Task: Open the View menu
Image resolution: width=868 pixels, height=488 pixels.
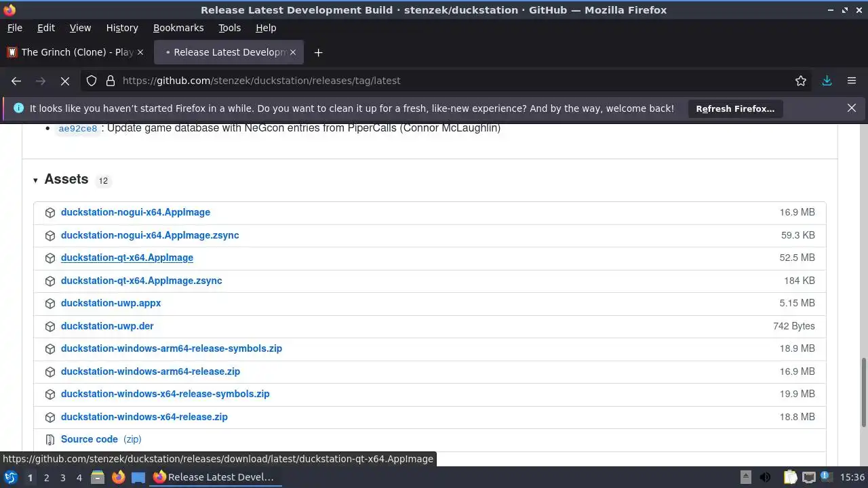Action: (80, 28)
